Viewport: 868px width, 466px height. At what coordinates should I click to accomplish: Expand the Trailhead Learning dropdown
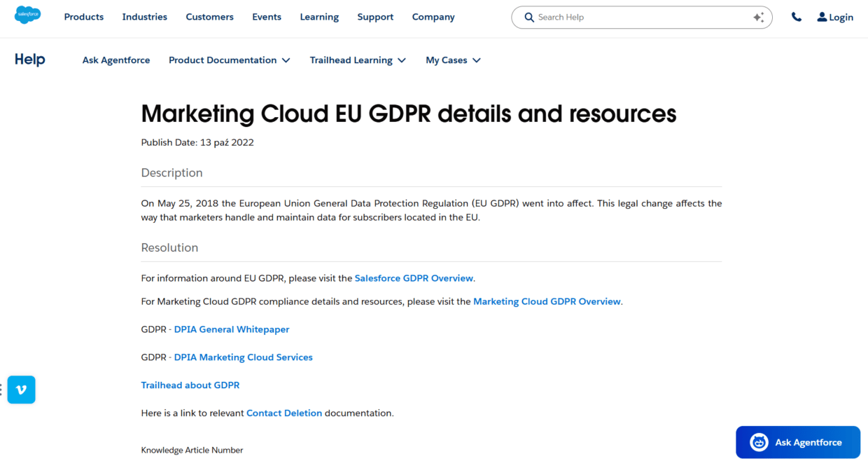point(358,60)
